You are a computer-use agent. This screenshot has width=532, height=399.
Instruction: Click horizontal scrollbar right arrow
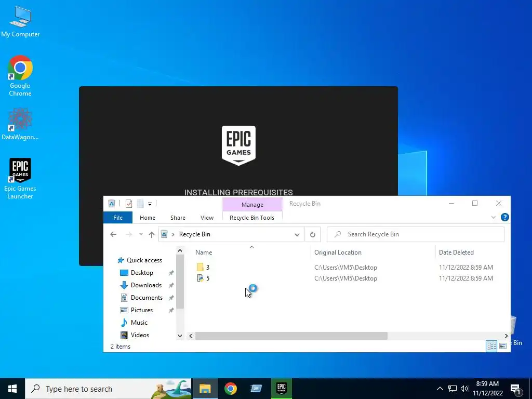(x=506, y=336)
